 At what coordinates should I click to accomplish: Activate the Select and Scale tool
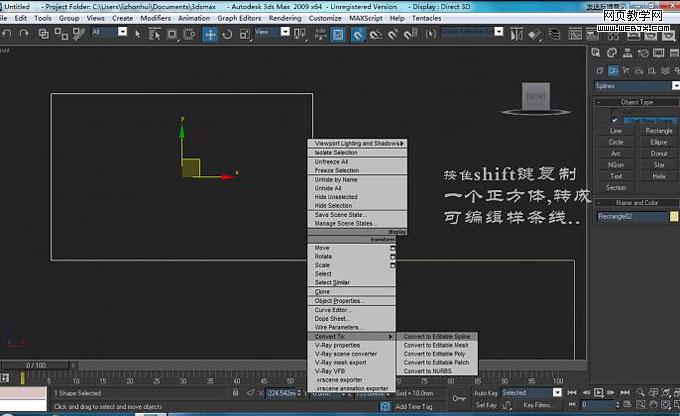[x=245, y=34]
